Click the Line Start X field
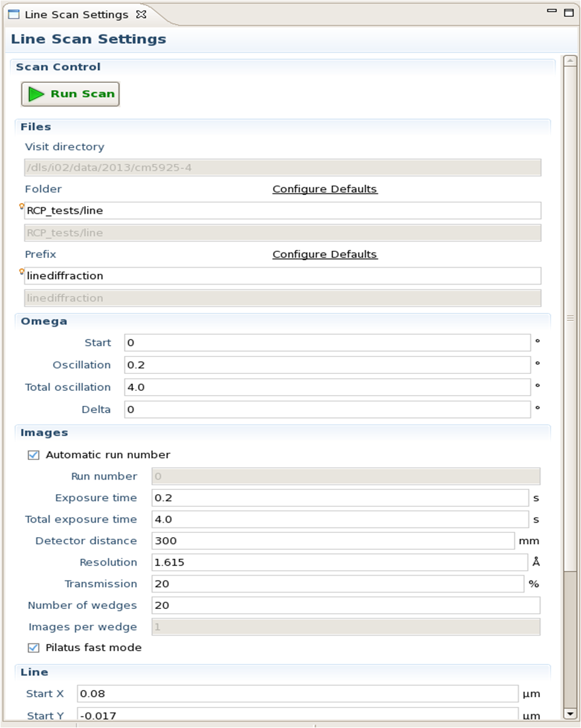This screenshot has height=728, width=581. pos(297,694)
